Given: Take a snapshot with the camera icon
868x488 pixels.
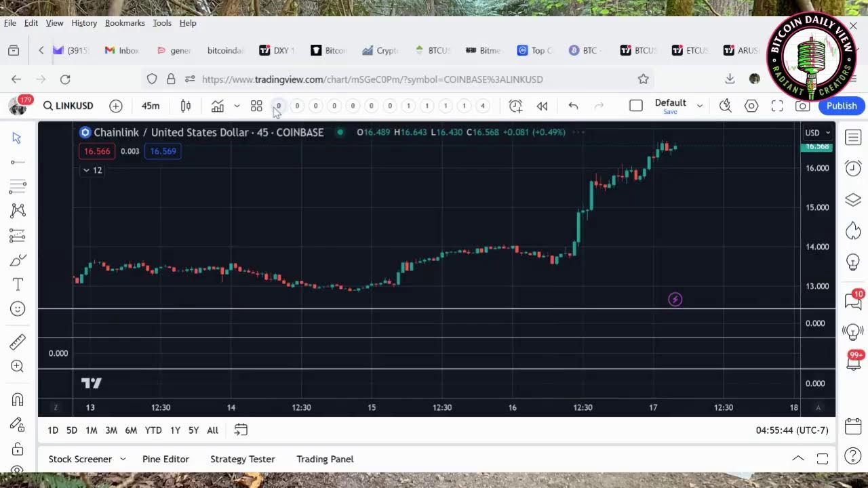Looking at the screenshot, I should tap(802, 106).
